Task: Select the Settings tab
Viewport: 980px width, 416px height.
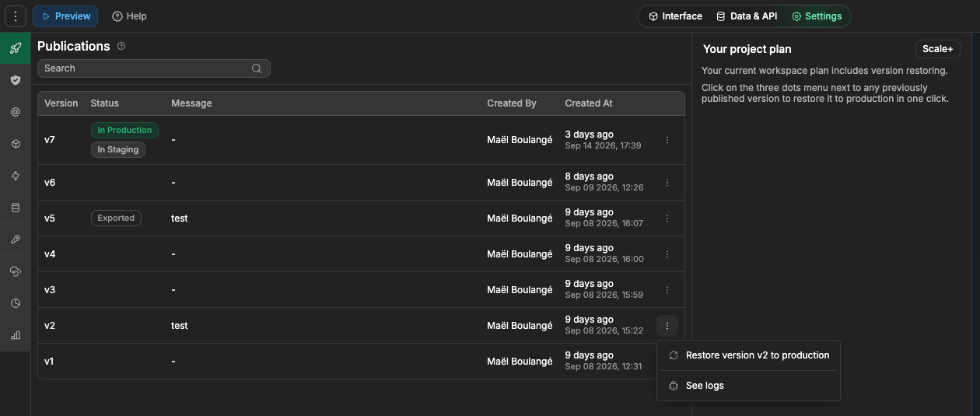Action: 817,16
